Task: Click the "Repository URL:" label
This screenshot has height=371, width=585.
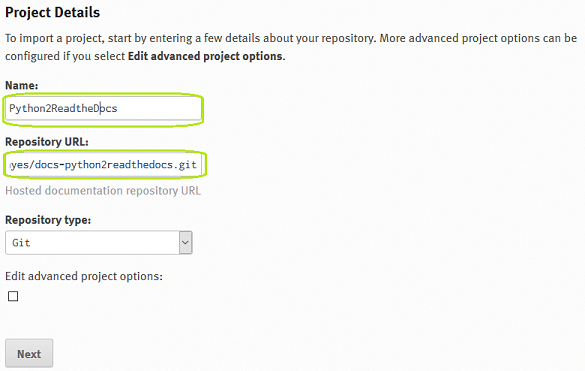Action: coord(47,142)
